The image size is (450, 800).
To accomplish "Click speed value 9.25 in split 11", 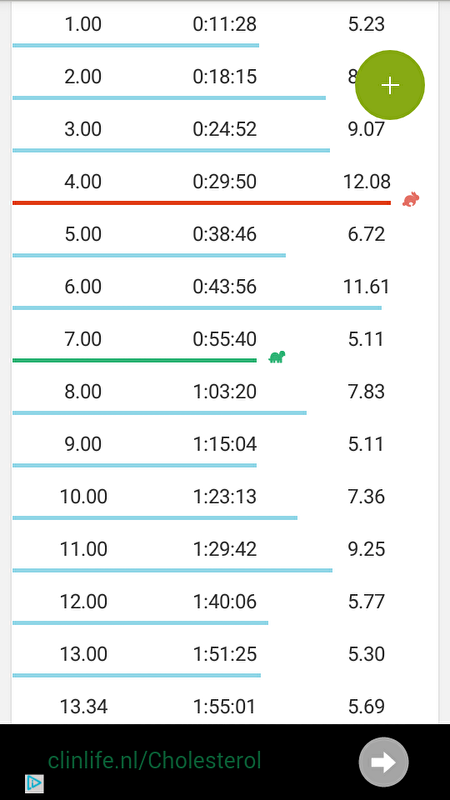I will click(x=366, y=549).
